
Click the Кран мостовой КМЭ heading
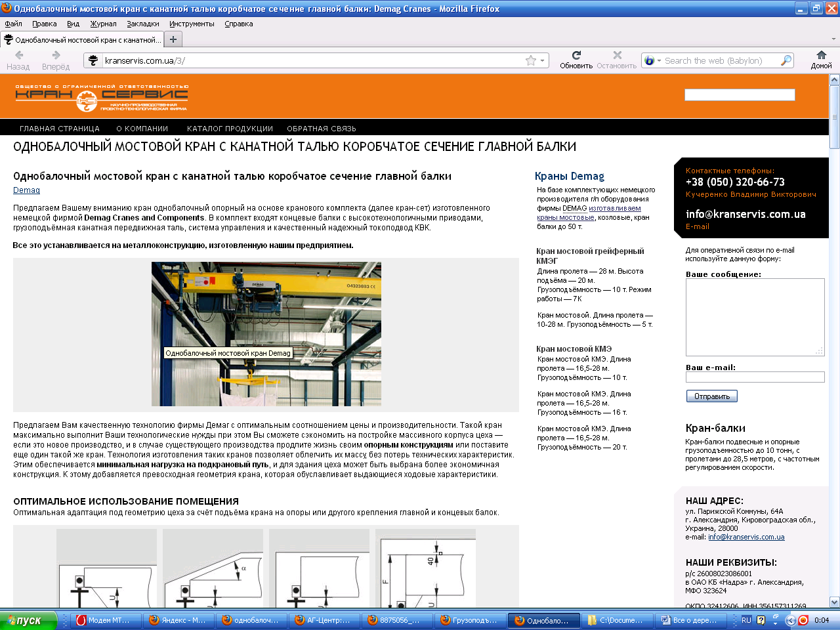pos(574,349)
